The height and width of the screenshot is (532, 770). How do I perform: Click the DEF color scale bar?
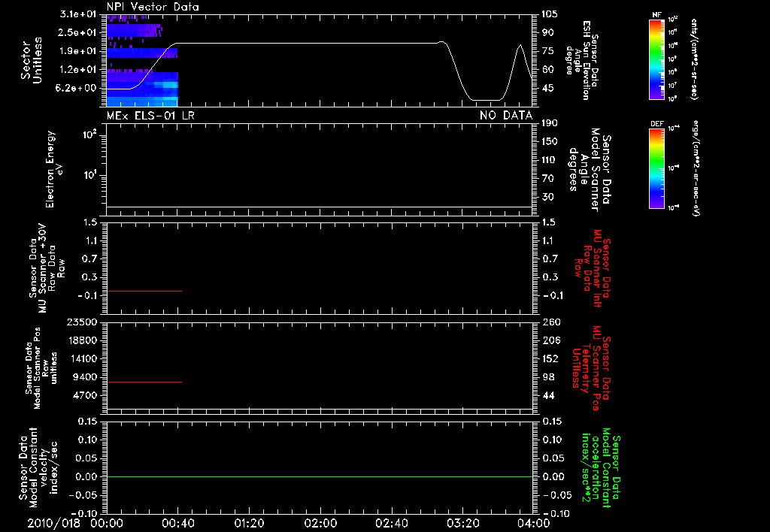tap(657, 168)
